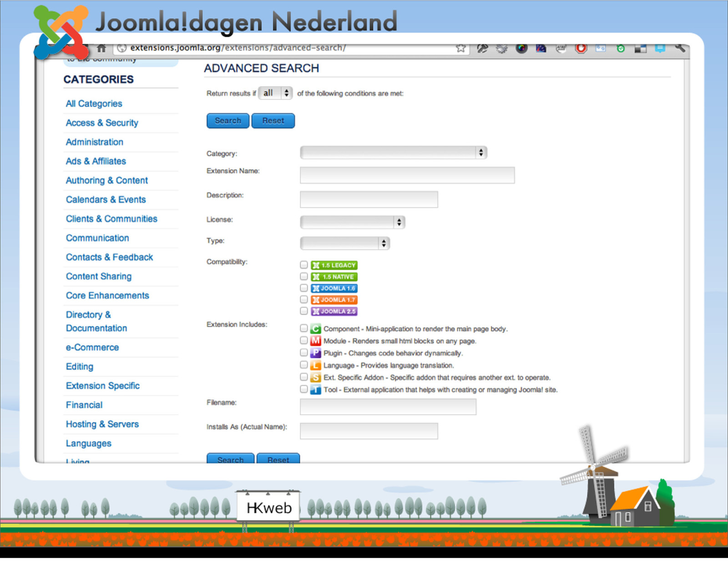Open the Type dropdown
This screenshot has width=728, height=561.
(345, 243)
